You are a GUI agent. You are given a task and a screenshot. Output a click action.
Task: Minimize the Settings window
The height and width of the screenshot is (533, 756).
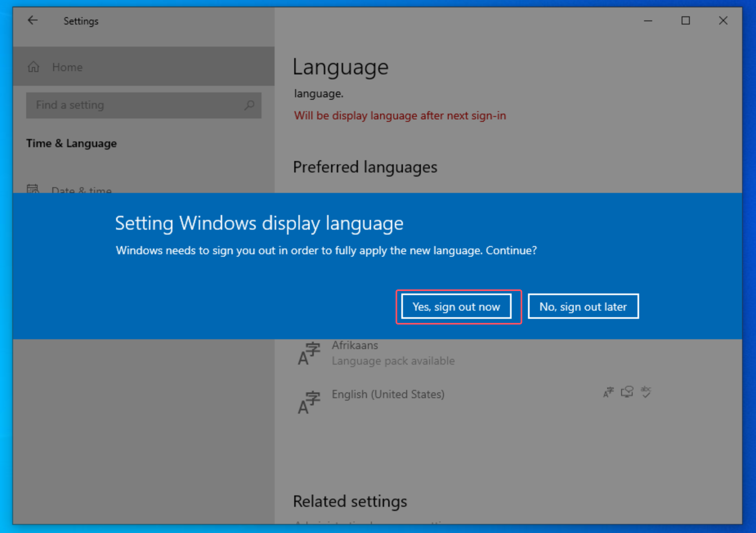click(x=648, y=20)
